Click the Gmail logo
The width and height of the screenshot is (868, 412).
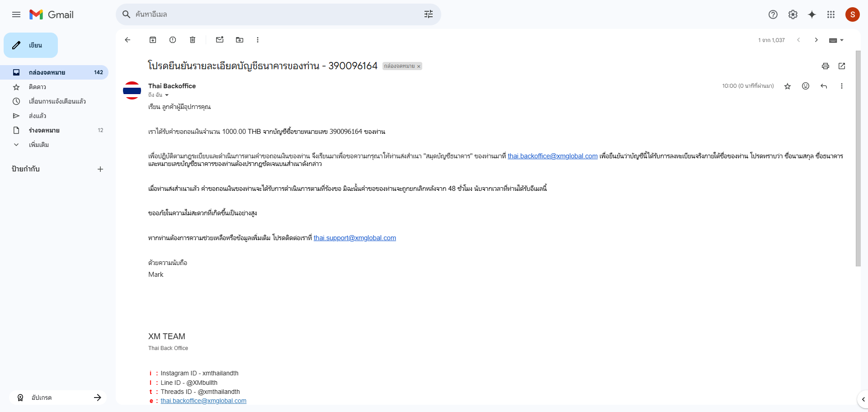pyautogui.click(x=51, y=14)
